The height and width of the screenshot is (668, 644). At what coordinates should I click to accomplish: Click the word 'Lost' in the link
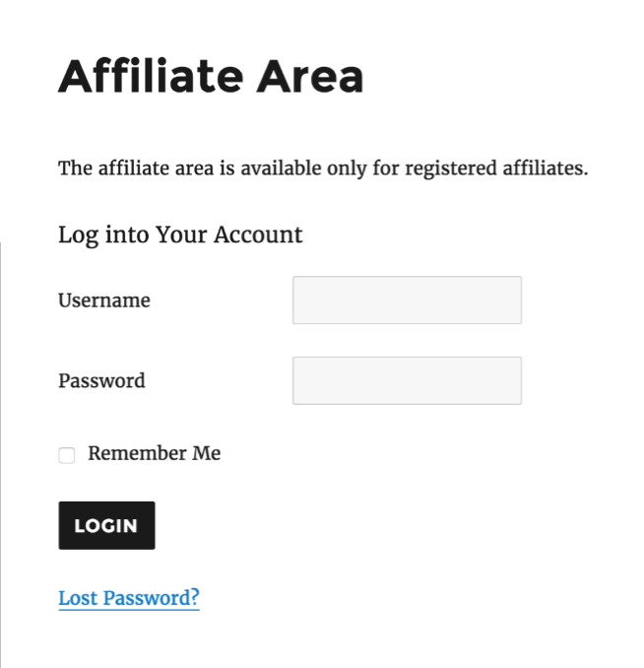(79, 598)
